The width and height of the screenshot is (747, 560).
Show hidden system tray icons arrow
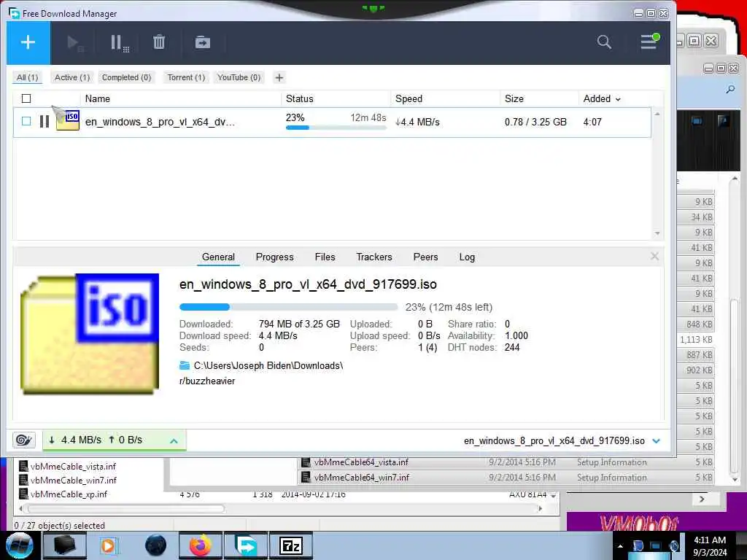click(620, 547)
